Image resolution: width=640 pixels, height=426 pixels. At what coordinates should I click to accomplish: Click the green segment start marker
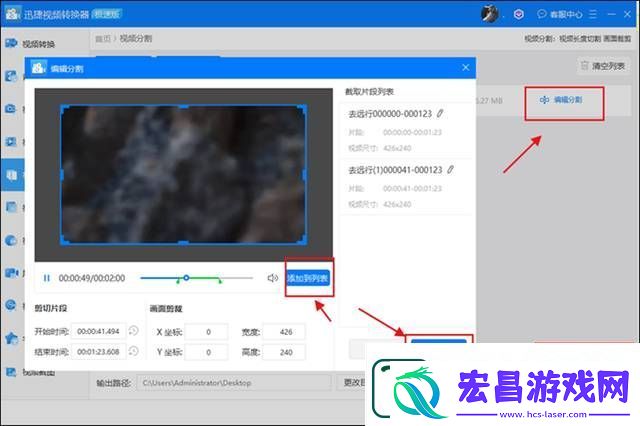(x=178, y=281)
